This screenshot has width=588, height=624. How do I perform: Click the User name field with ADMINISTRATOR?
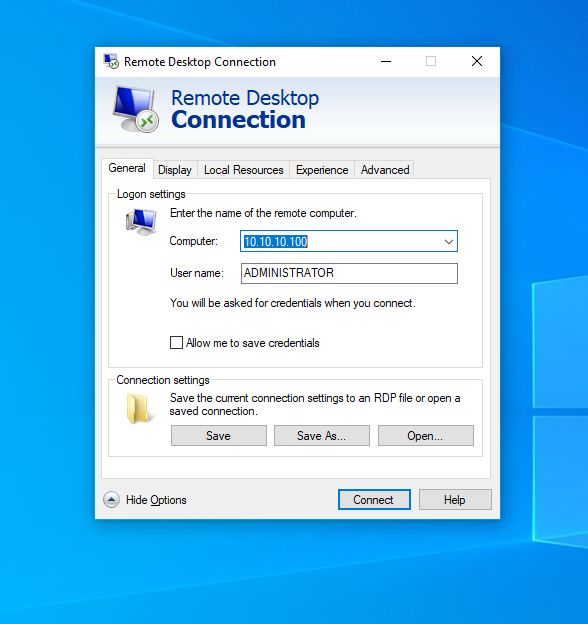[x=349, y=273]
